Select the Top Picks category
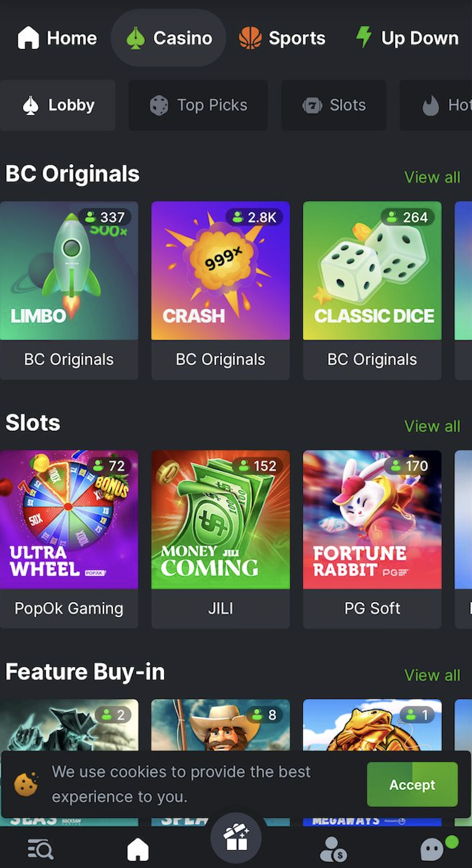The width and height of the screenshot is (472, 868). tap(198, 105)
